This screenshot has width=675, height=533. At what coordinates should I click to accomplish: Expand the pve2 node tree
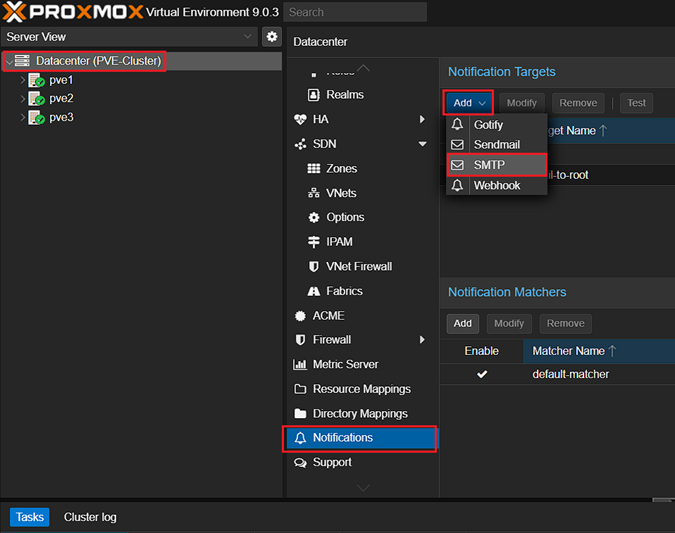(22, 99)
